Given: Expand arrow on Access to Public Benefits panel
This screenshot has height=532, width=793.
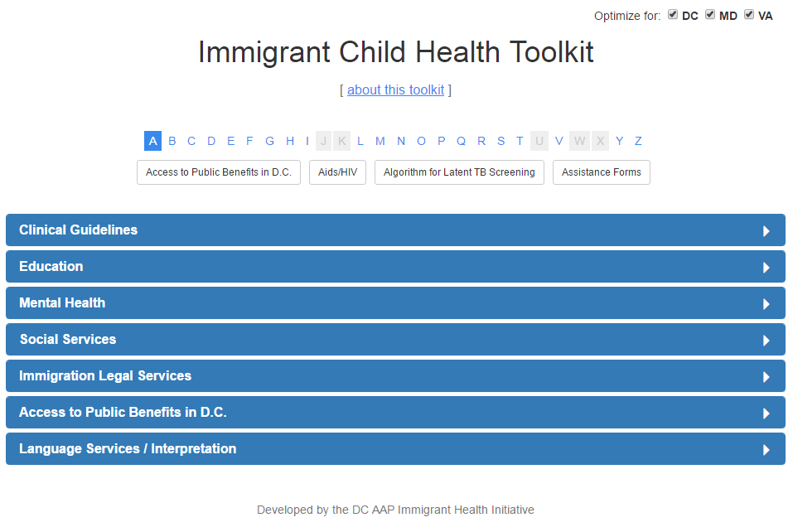Looking at the screenshot, I should pyautogui.click(x=766, y=414).
